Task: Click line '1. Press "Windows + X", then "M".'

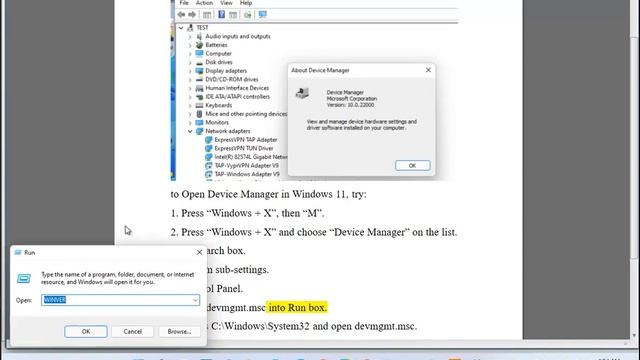Action: (247, 213)
